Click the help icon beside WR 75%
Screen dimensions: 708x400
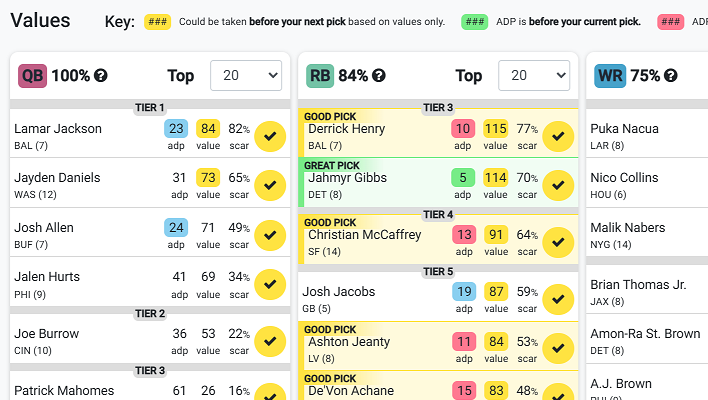point(671,76)
